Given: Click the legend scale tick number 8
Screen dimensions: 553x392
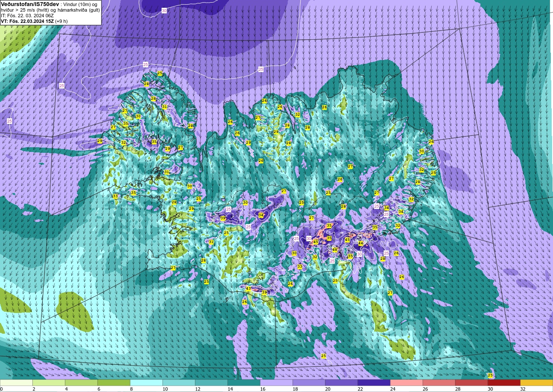Looking at the screenshot, I should pyautogui.click(x=131, y=389).
